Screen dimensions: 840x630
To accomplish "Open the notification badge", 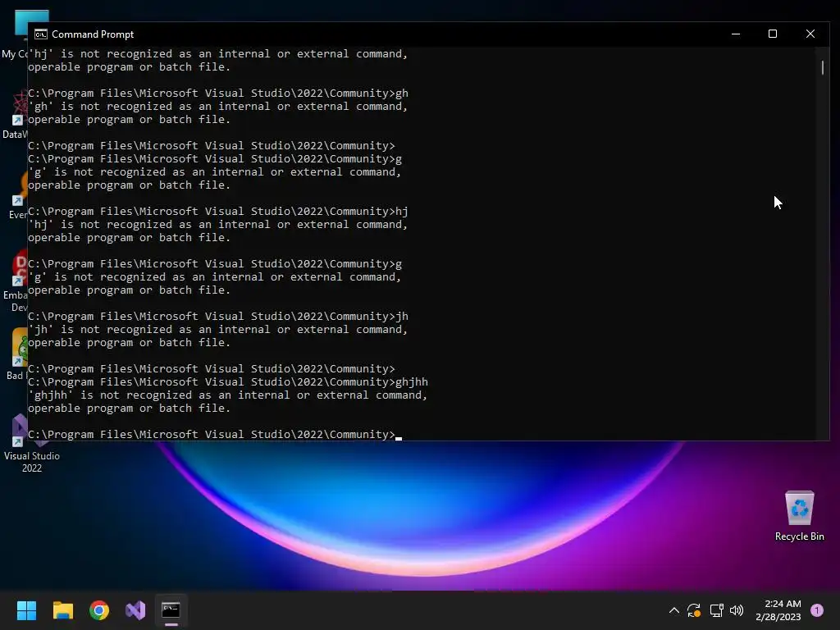I will click(817, 610).
